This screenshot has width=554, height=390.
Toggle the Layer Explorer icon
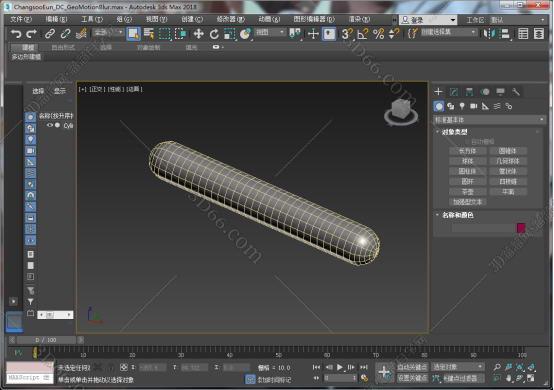[x=539, y=34]
